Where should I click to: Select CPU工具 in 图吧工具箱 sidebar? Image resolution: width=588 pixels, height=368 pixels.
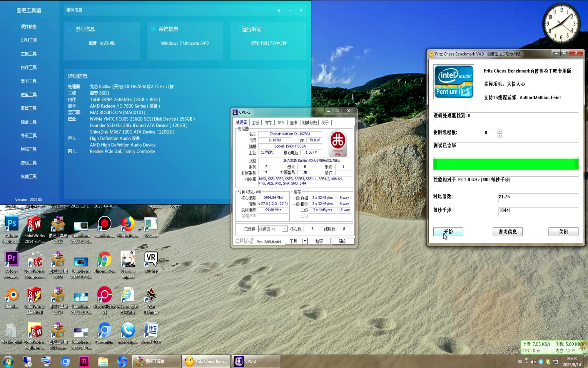tap(29, 40)
